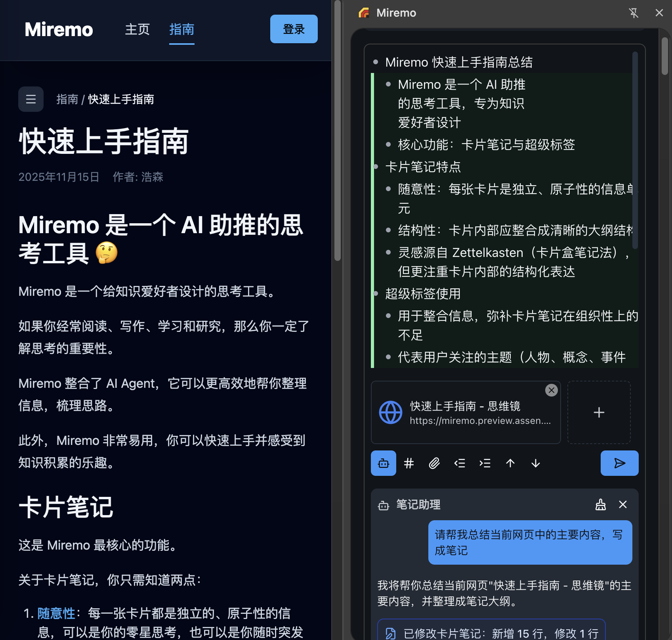The width and height of the screenshot is (672, 640).
Task: Increase indent using the indent list icon
Action: coord(485,463)
